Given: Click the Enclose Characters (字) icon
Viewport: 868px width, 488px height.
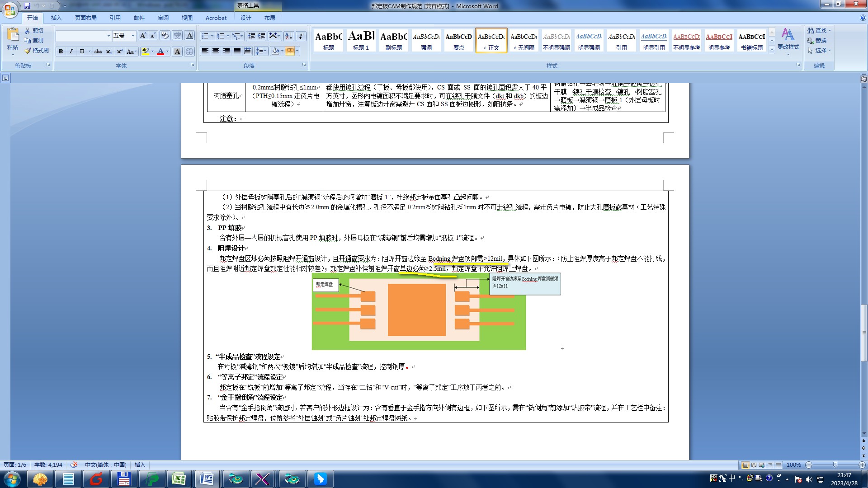Looking at the screenshot, I should 190,52.
